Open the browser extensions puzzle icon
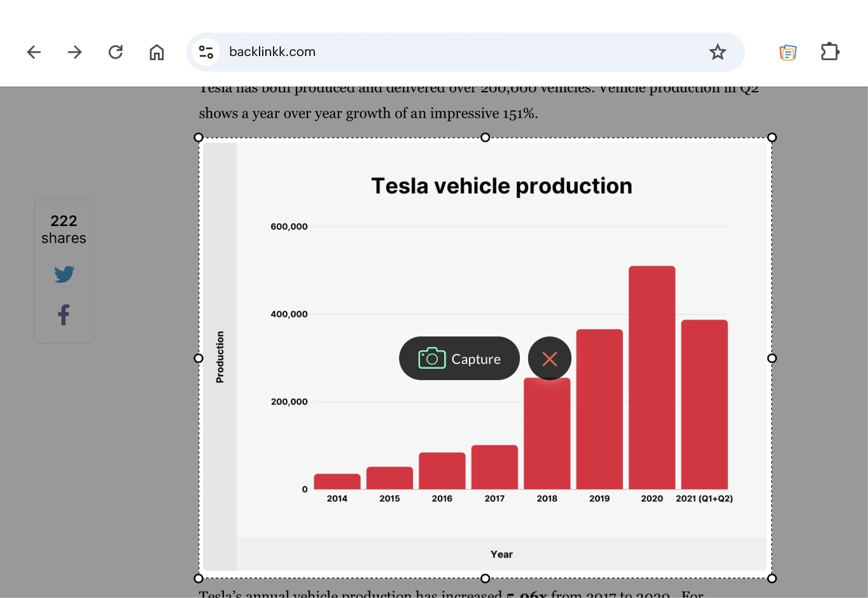 pyautogui.click(x=830, y=52)
